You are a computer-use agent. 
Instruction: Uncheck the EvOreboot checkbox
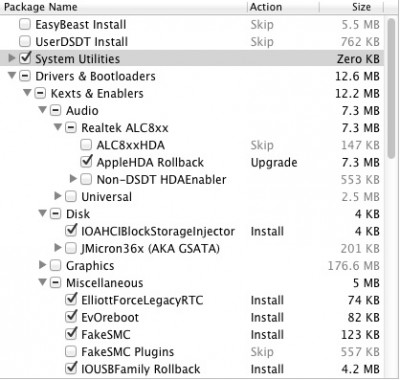(x=71, y=317)
